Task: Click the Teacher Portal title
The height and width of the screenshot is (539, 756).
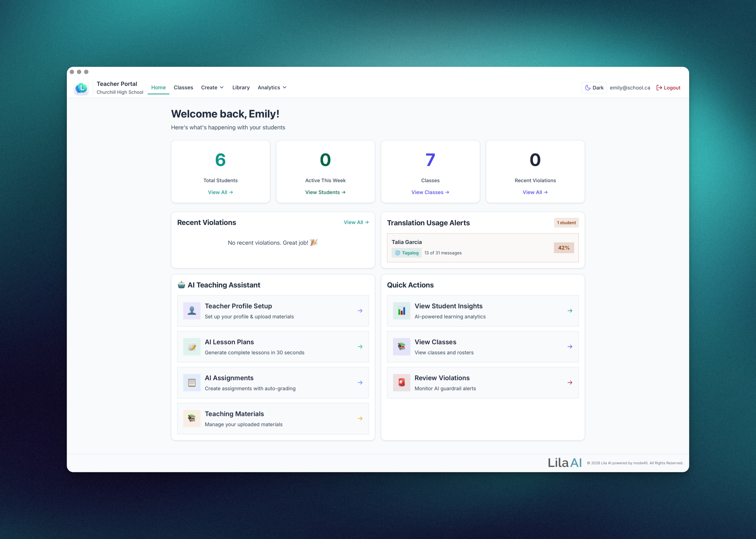Action: (x=116, y=84)
